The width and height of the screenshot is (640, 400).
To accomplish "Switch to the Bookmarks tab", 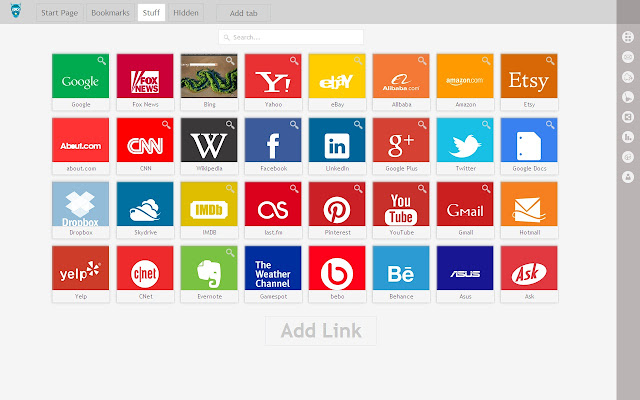I will [110, 13].
